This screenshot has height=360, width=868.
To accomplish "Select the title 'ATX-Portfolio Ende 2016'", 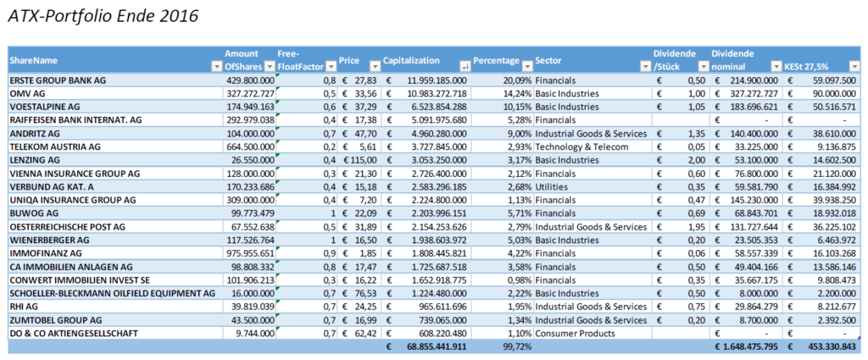I will coord(103,16).
